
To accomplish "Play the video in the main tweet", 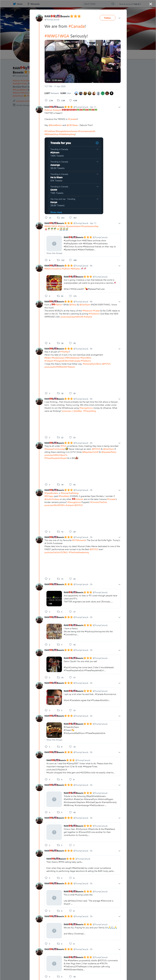I will tap(82, 61).
